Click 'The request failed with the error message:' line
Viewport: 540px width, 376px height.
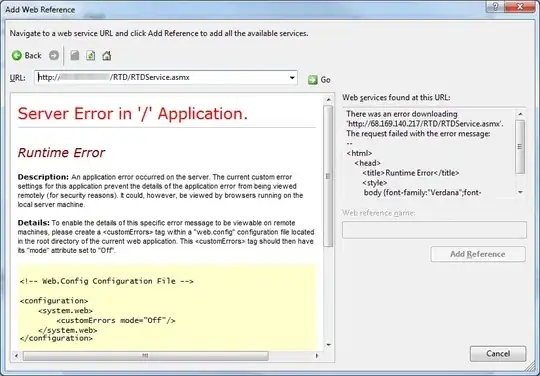418,134
